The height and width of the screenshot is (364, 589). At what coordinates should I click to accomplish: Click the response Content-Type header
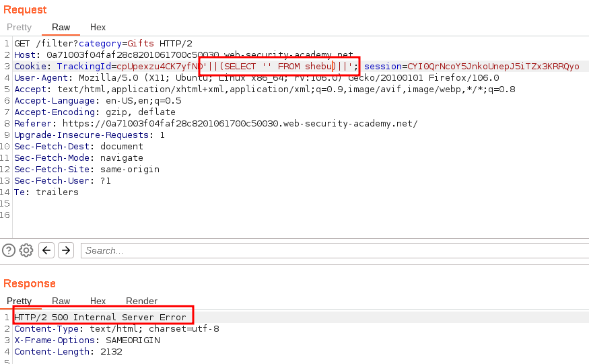click(116, 329)
